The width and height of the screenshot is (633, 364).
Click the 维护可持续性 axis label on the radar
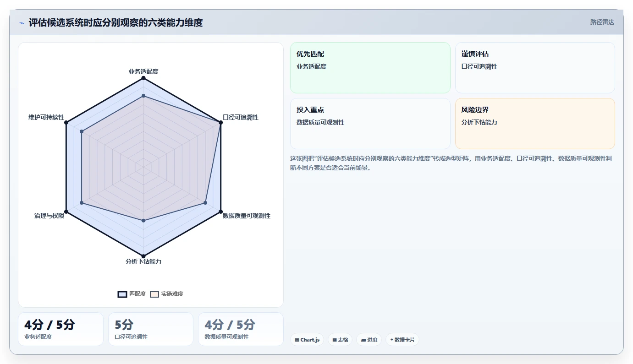[x=46, y=117]
